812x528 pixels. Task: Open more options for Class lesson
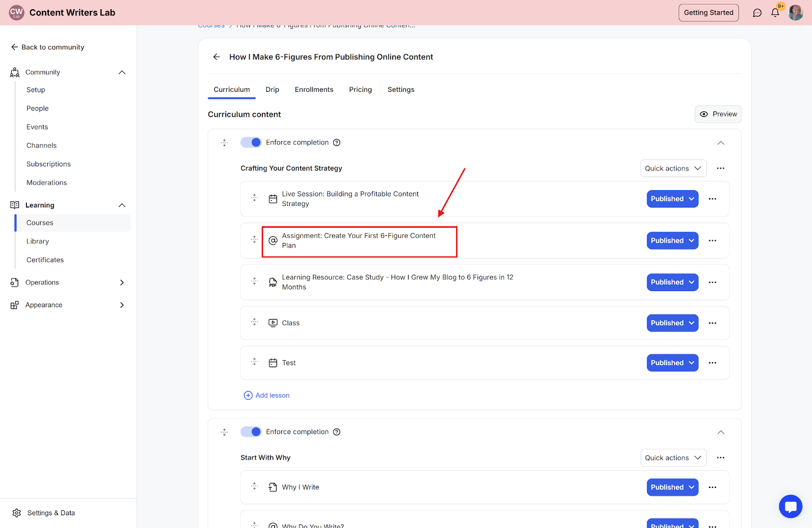tap(713, 323)
